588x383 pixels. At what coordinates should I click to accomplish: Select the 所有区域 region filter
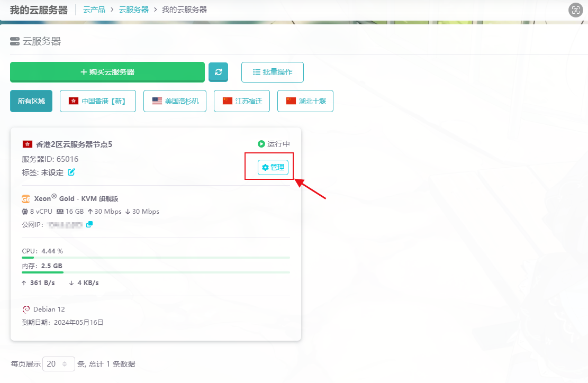pos(31,101)
